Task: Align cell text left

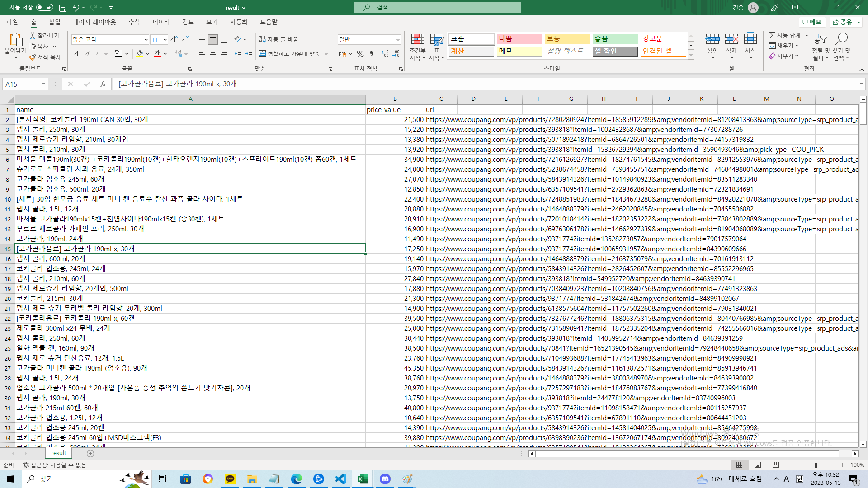Action: coord(202,54)
